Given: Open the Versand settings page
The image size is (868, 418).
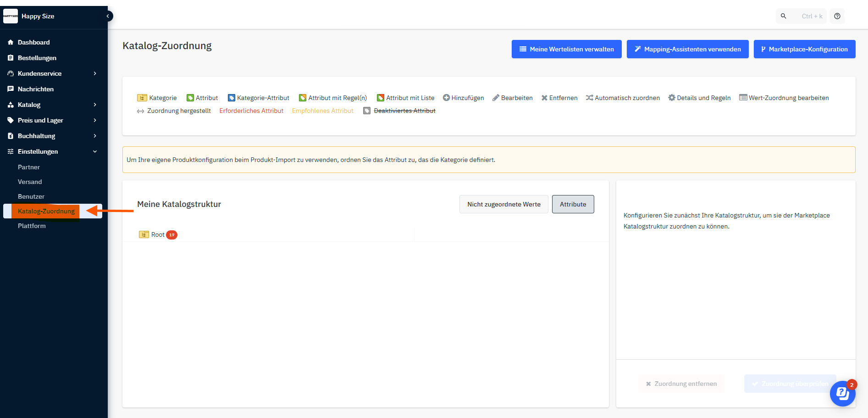Looking at the screenshot, I should 30,182.
